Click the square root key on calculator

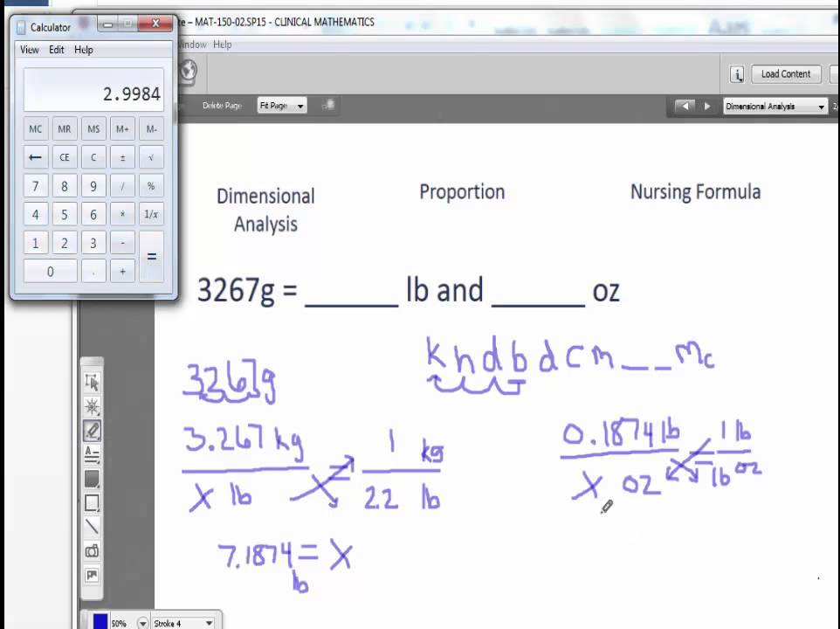pyautogui.click(x=151, y=157)
